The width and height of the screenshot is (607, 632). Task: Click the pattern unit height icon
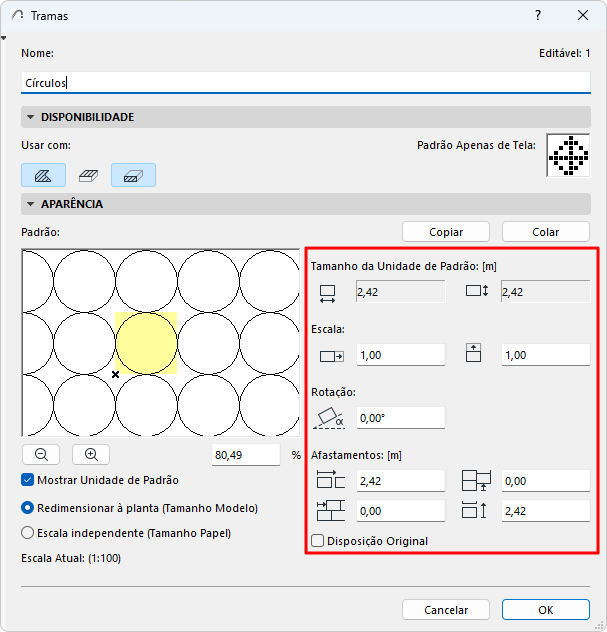[477, 291]
